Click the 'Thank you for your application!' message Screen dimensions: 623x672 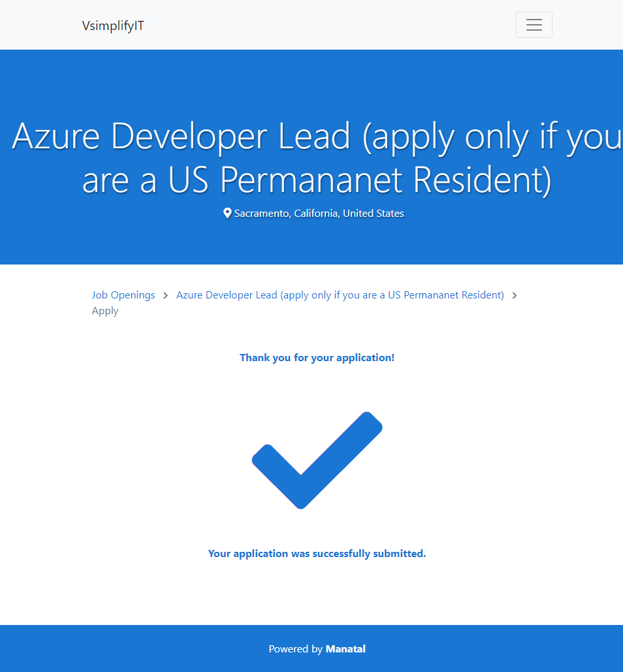pyautogui.click(x=317, y=358)
